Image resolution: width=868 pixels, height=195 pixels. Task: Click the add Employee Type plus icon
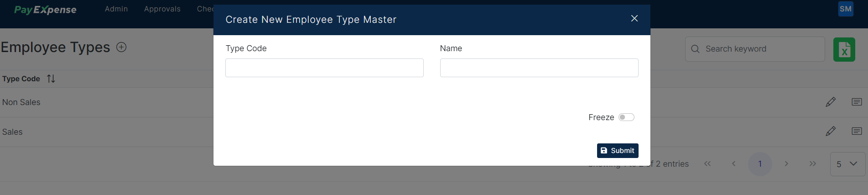pyautogui.click(x=121, y=47)
